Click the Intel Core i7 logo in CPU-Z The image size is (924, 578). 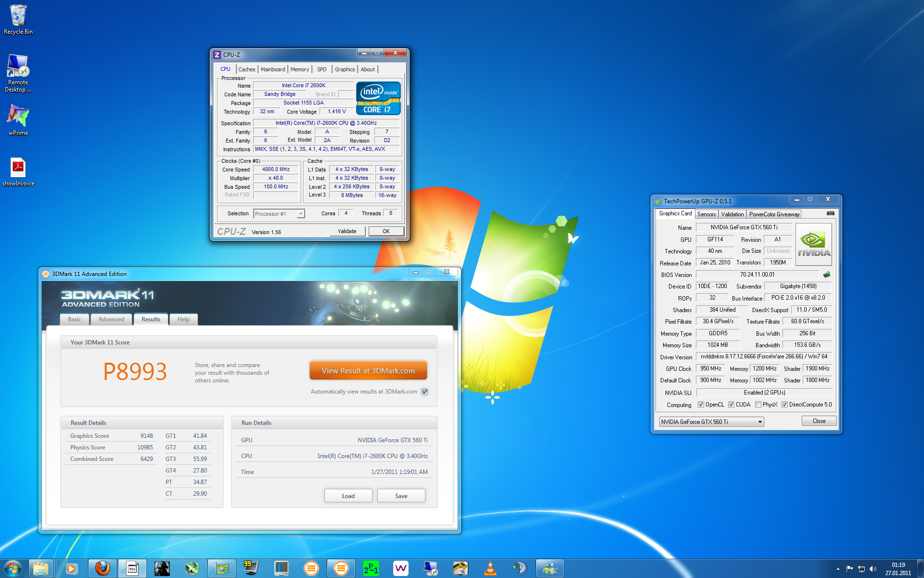pos(378,98)
